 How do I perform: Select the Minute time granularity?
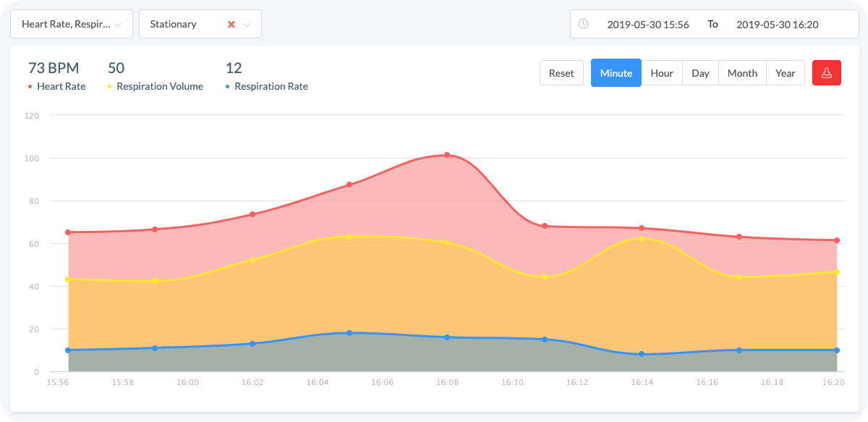point(616,73)
